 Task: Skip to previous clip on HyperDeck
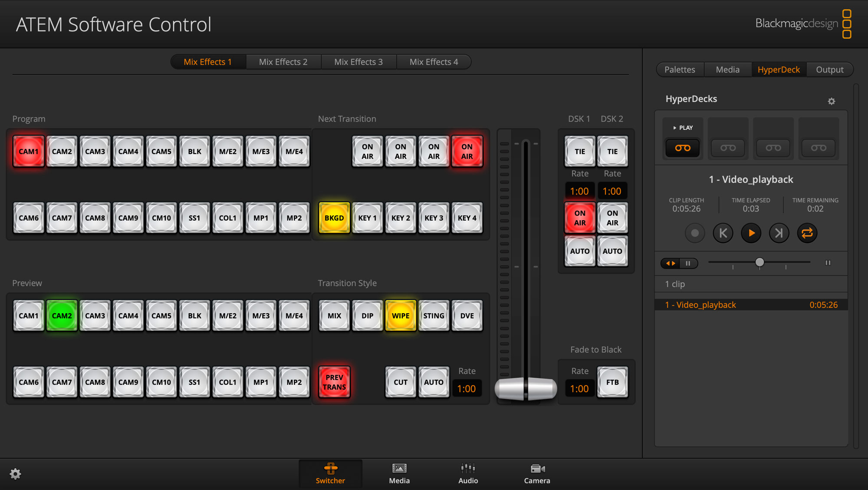point(723,233)
